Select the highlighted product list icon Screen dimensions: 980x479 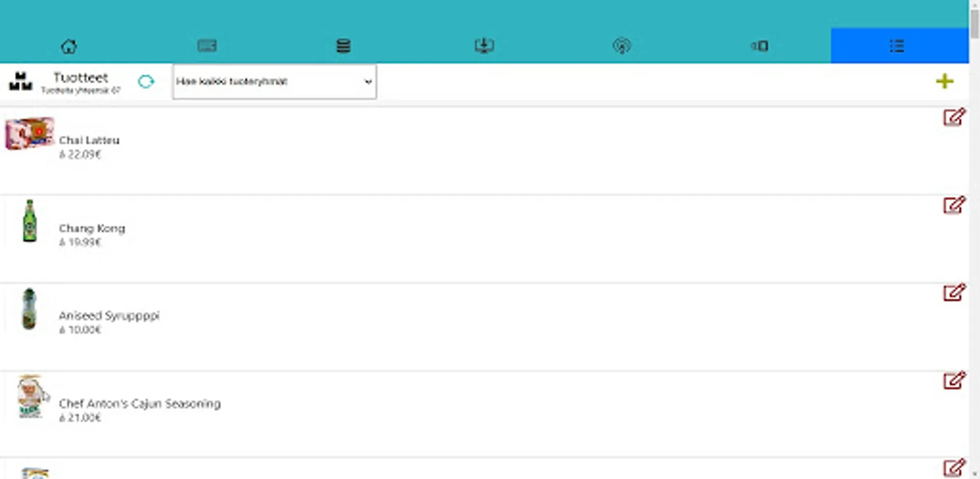[x=897, y=46]
